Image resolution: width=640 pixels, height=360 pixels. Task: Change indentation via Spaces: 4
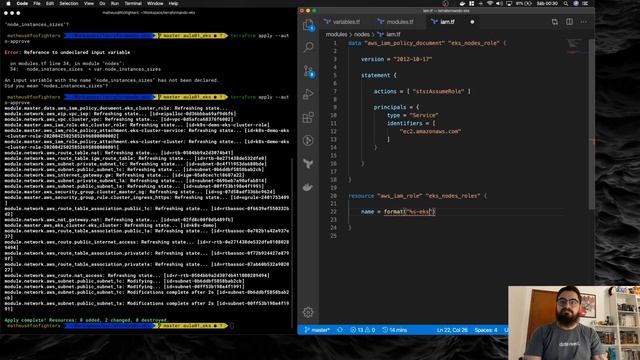(x=486, y=330)
